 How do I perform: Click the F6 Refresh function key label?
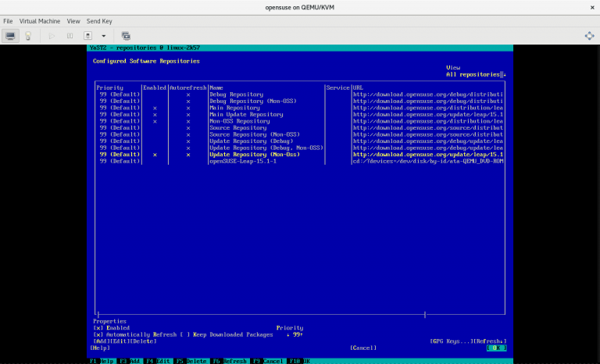(x=229, y=361)
